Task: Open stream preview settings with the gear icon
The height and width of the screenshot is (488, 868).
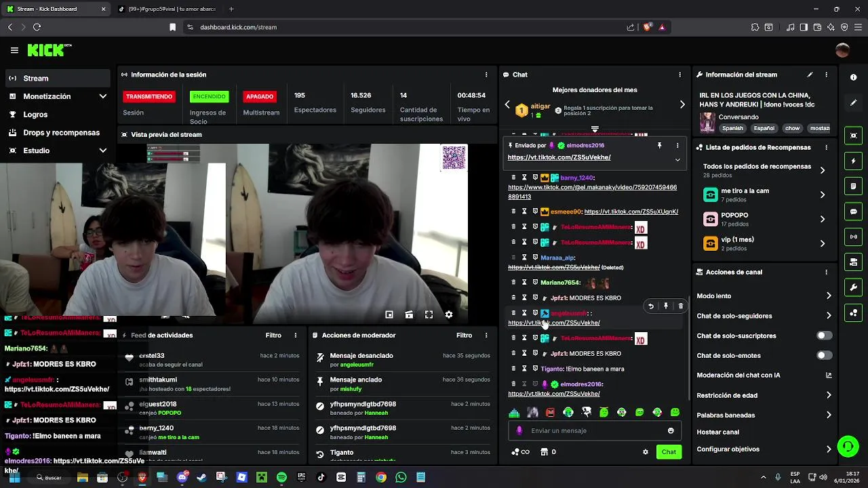Action: (448, 314)
